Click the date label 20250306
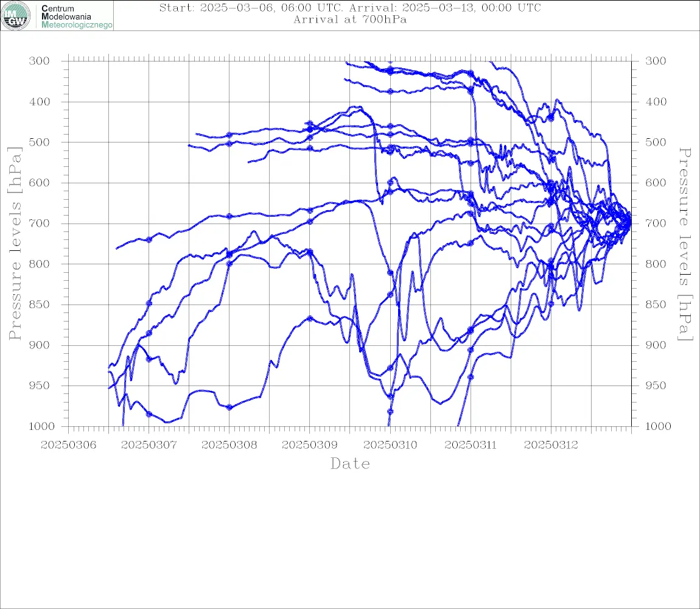 (x=69, y=445)
